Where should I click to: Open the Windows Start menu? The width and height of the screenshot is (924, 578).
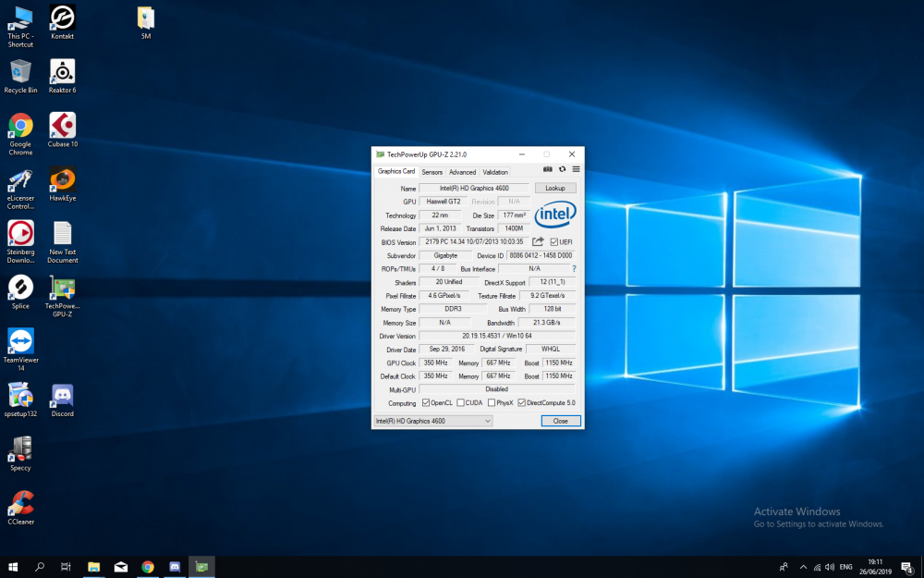13,567
